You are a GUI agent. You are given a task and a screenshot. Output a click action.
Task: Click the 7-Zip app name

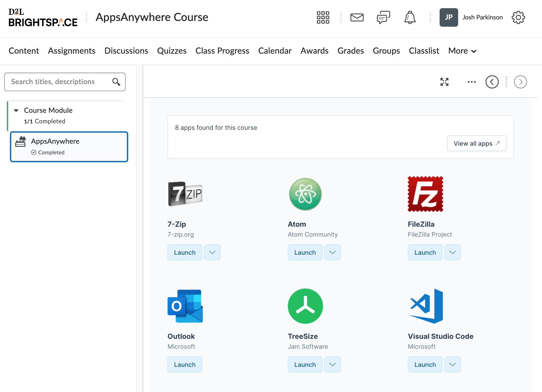[x=177, y=224]
